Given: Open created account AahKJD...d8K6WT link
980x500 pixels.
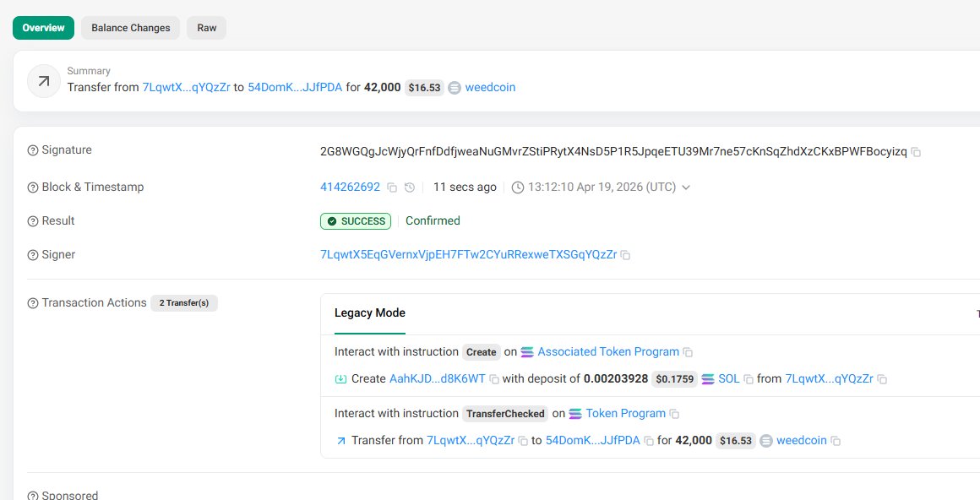Looking at the screenshot, I should coord(438,378).
